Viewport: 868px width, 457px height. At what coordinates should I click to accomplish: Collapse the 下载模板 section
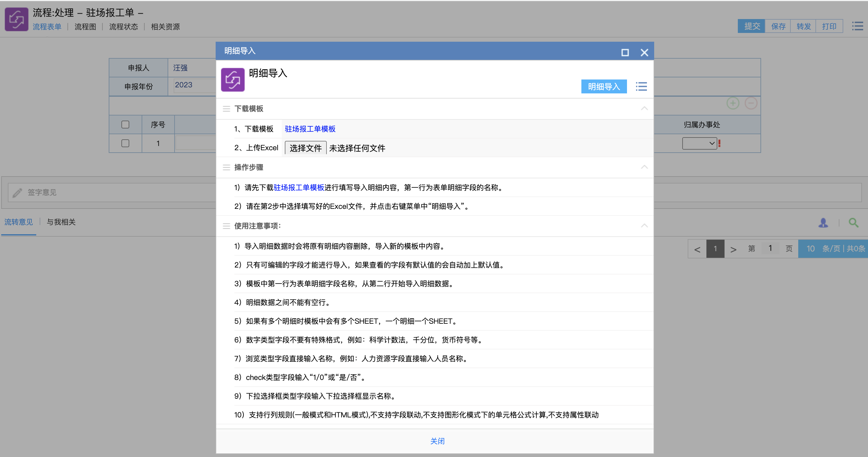click(x=644, y=109)
